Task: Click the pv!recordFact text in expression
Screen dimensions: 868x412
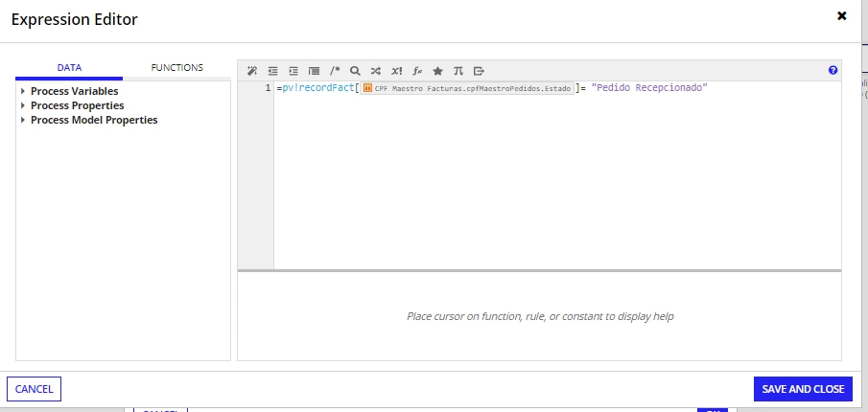Action: (318, 88)
